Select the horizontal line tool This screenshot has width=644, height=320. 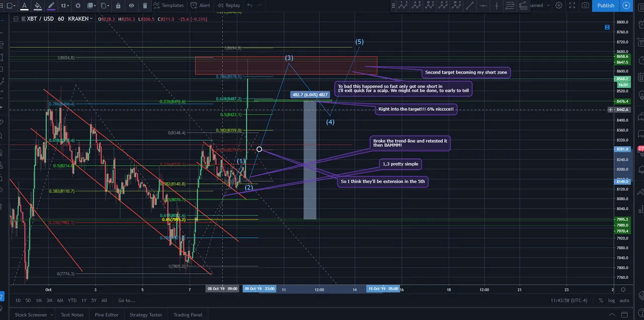tap(484, 6)
